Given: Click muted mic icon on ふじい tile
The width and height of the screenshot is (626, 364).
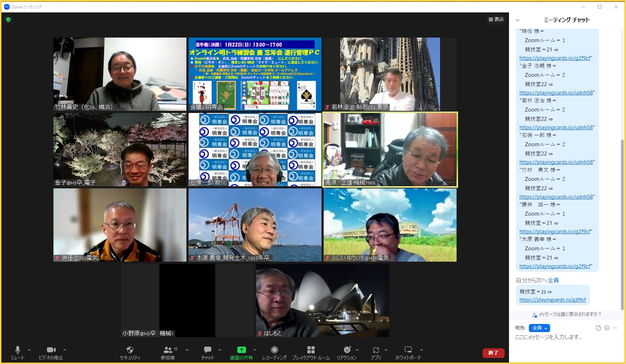Looking at the screenshot, I should (327, 258).
